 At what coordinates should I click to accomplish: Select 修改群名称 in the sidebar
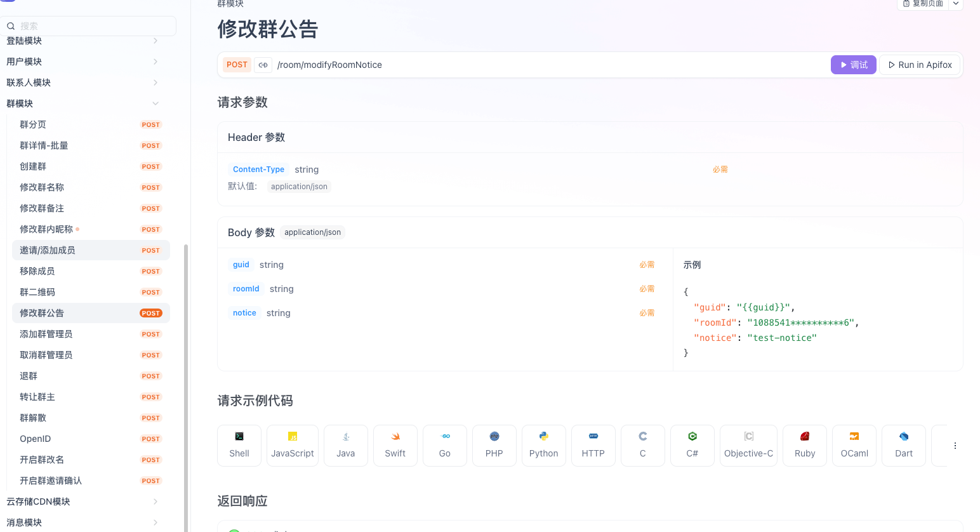pos(41,187)
